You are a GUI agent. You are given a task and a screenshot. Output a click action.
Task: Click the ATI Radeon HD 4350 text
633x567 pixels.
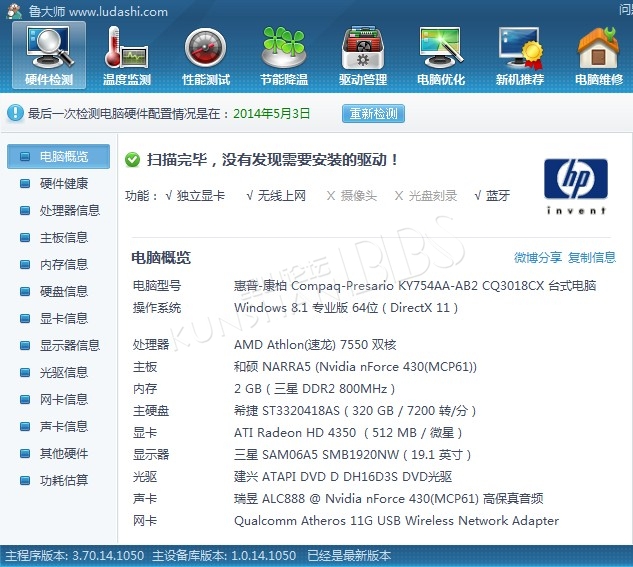pyautogui.click(x=348, y=433)
